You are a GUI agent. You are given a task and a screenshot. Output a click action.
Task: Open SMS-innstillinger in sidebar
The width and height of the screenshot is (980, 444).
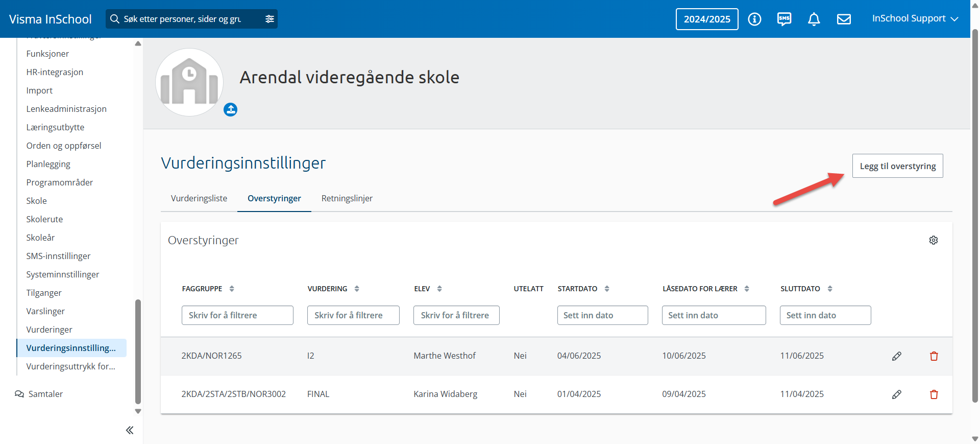(58, 256)
